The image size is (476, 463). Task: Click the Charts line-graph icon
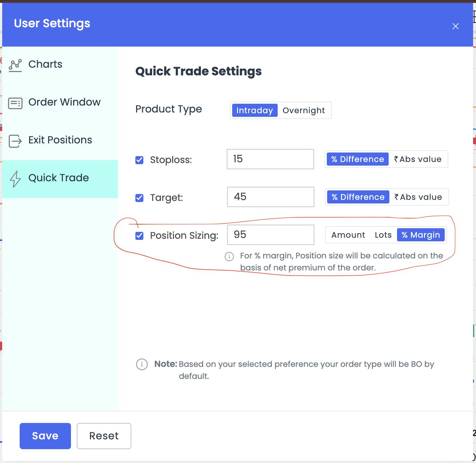point(15,65)
